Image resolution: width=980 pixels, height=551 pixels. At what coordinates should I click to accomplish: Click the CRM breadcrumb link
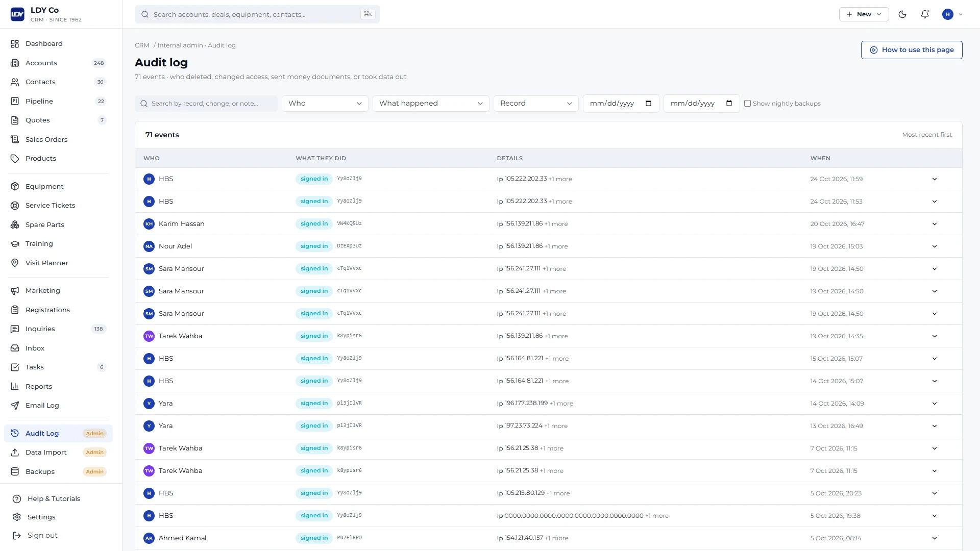(x=142, y=45)
